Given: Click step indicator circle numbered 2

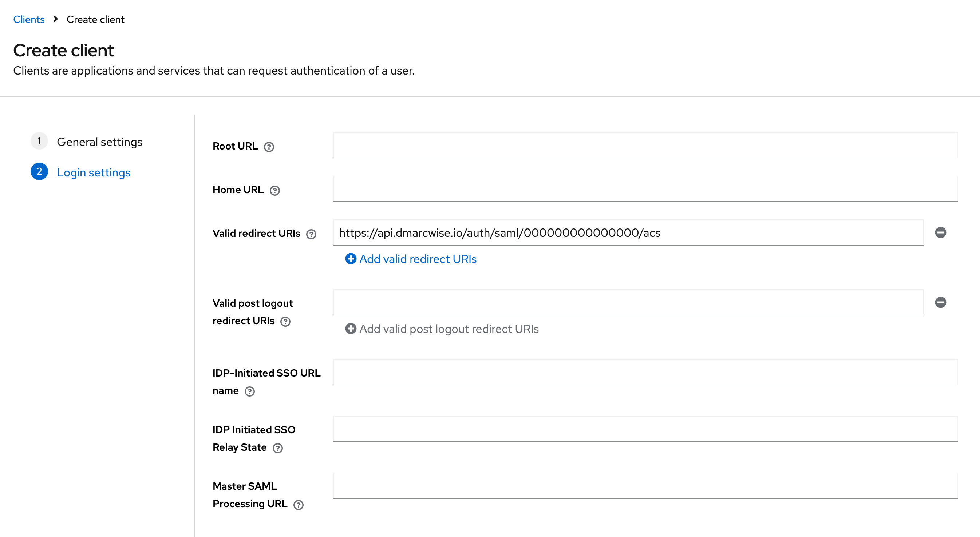Looking at the screenshot, I should [39, 171].
